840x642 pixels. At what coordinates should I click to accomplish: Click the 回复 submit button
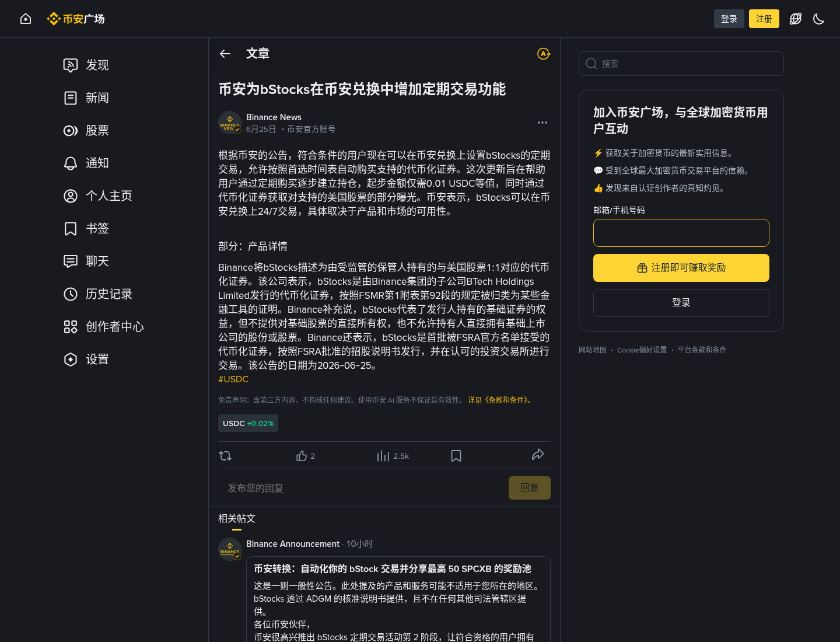pyautogui.click(x=530, y=488)
